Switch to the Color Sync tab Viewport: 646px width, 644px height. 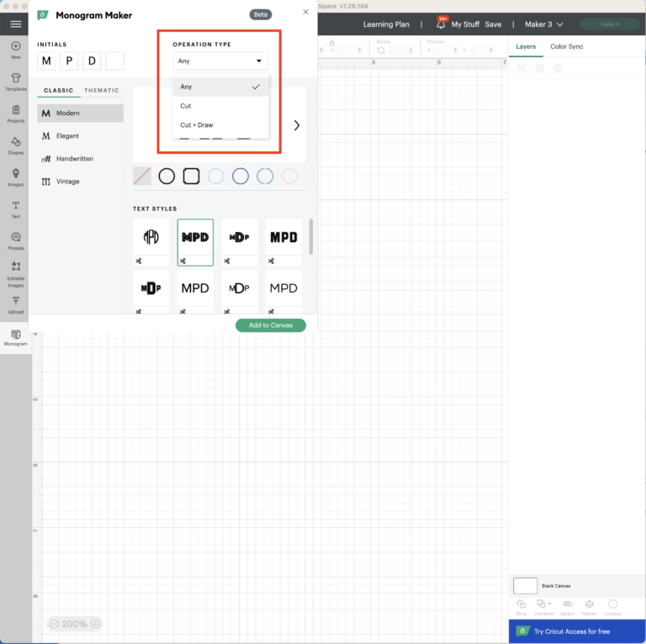[566, 46]
